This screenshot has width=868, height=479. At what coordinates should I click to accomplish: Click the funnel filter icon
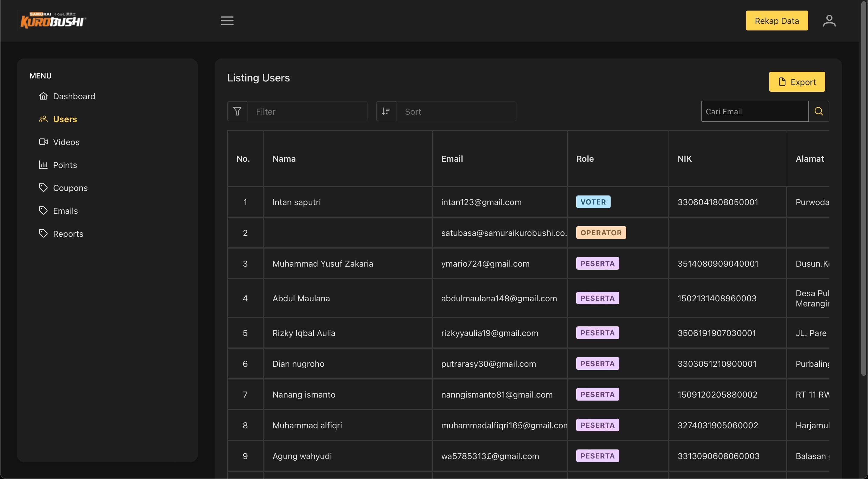(237, 111)
